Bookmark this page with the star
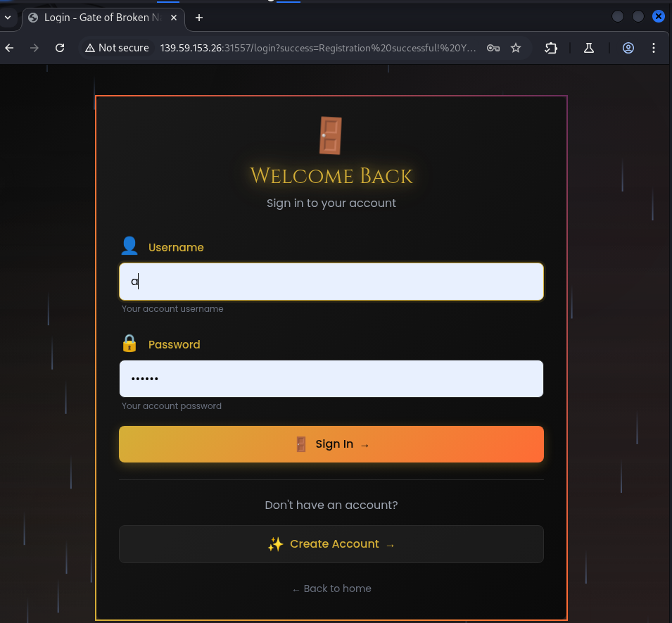 516,48
